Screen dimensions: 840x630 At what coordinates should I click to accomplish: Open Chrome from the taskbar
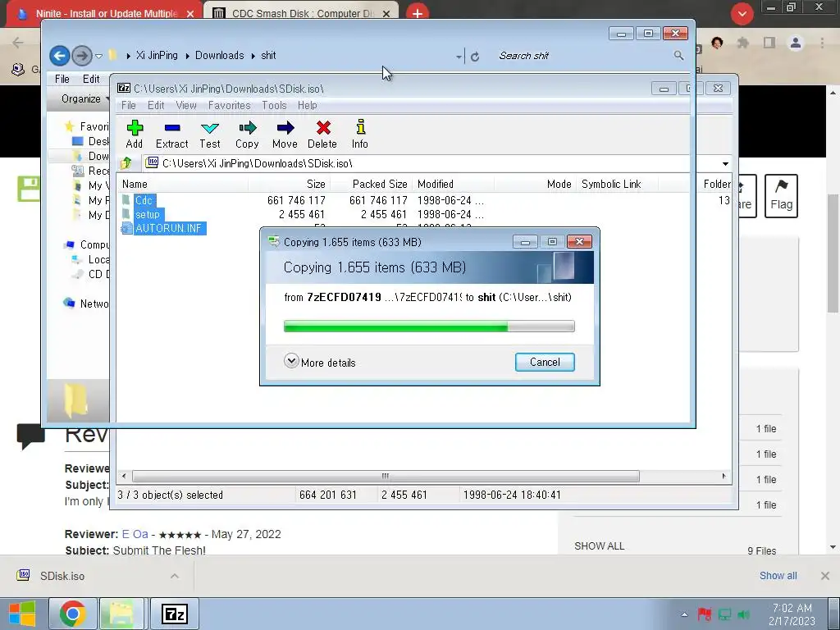[x=73, y=614]
